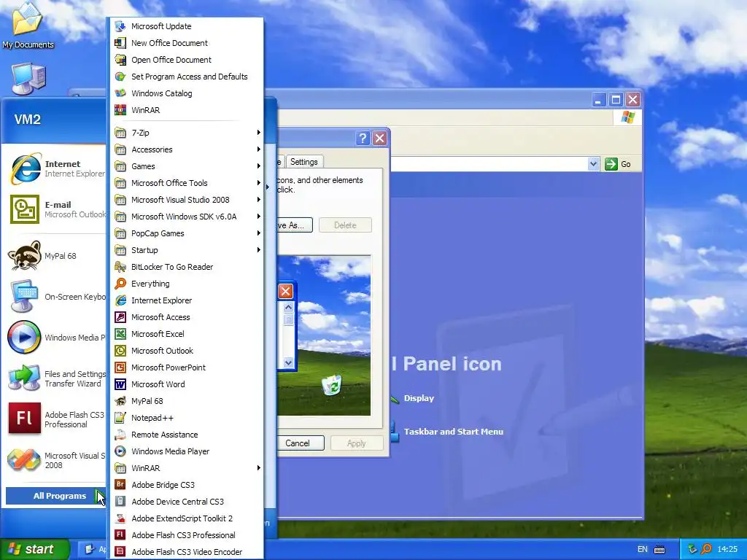The image size is (747, 560).
Task: Open My Documents desktop icon
Action: click(28, 25)
